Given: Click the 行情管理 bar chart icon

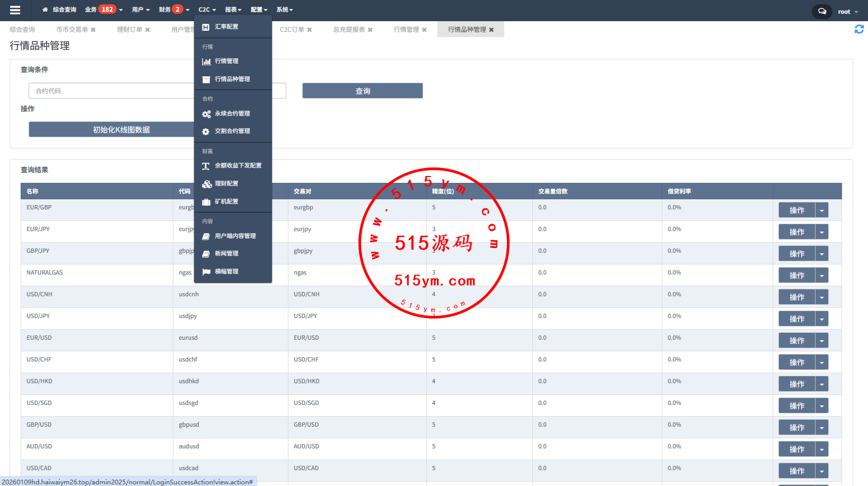Looking at the screenshot, I should (206, 61).
